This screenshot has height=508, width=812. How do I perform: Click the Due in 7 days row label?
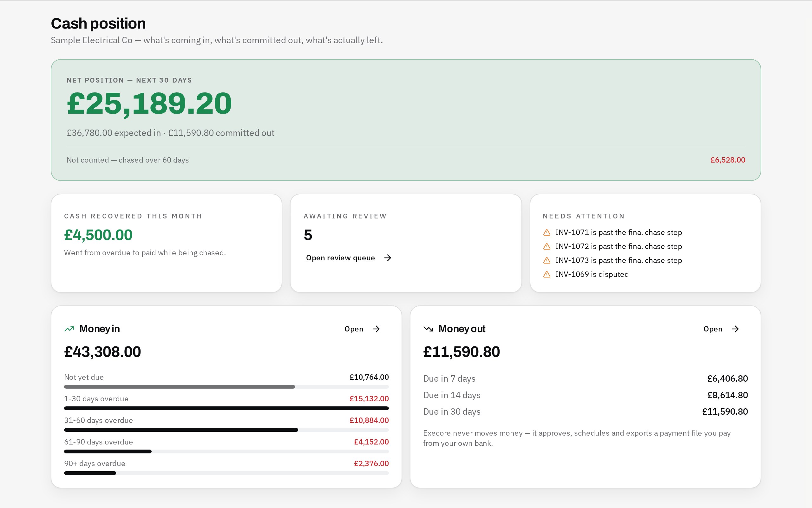click(x=449, y=379)
